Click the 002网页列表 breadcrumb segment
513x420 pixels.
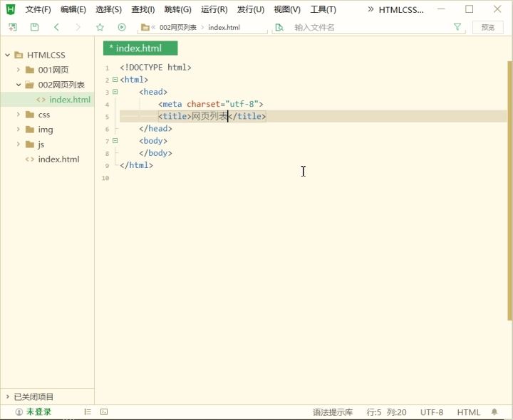point(178,28)
